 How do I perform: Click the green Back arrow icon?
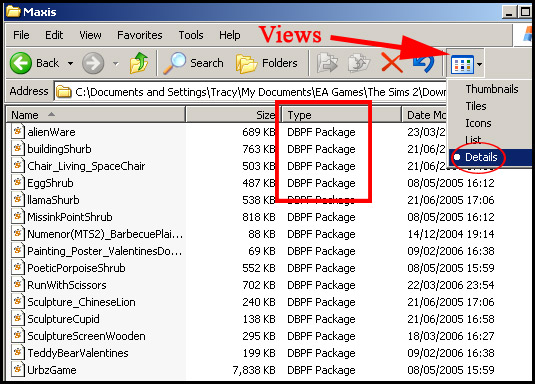point(21,63)
